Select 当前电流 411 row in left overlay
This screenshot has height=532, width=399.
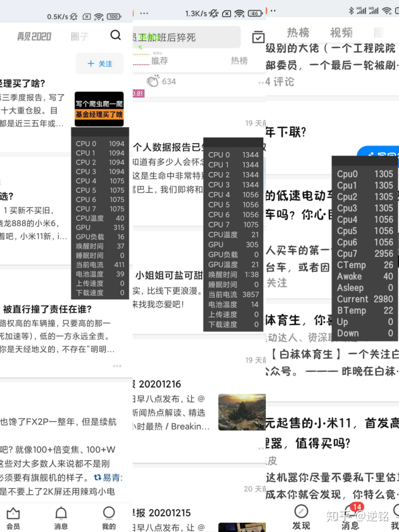[100, 265]
